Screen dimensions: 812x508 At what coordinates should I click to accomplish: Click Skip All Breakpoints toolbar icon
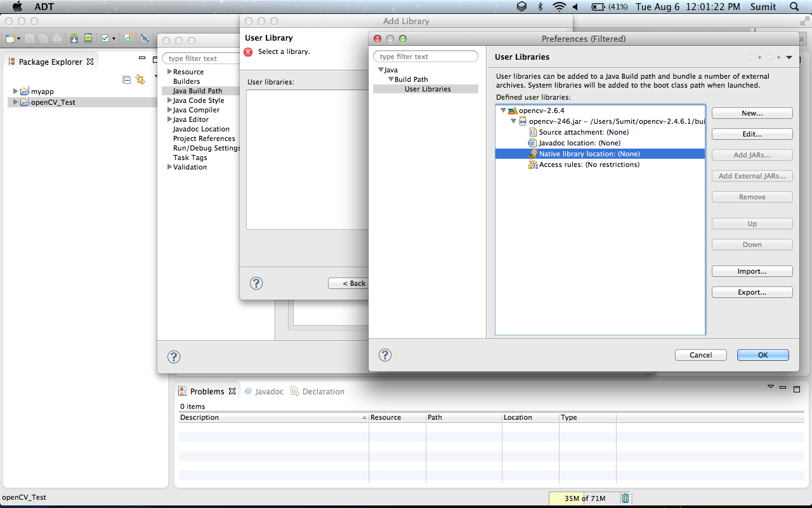pos(146,38)
